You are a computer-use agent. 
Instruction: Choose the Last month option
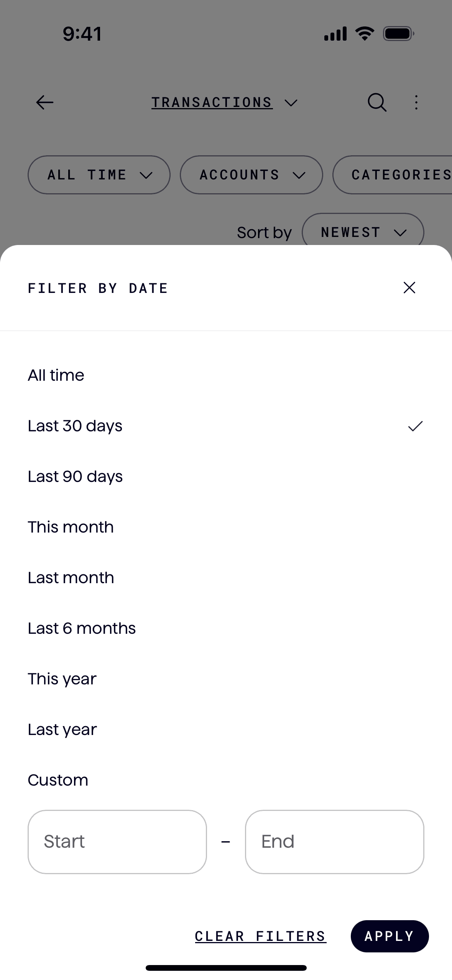click(71, 578)
